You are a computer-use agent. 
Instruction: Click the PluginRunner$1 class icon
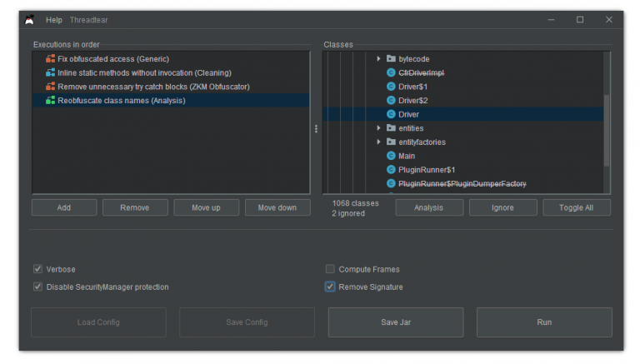tap(391, 170)
